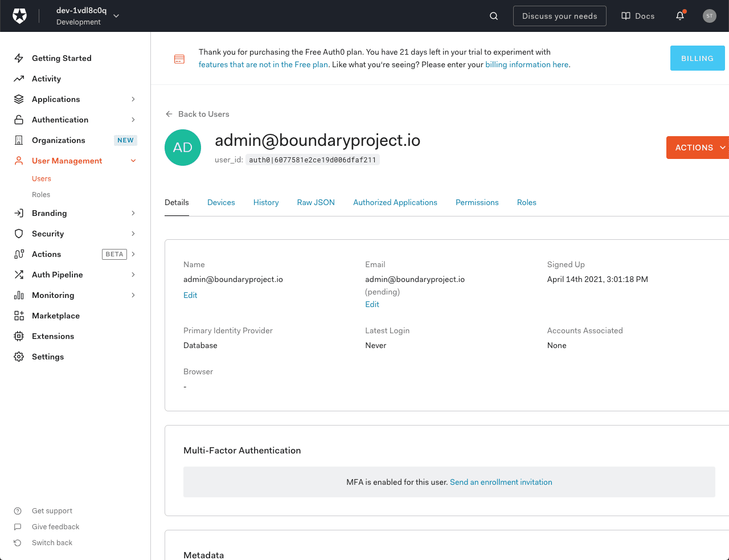Click the Monitoring bar chart icon

pyautogui.click(x=19, y=295)
